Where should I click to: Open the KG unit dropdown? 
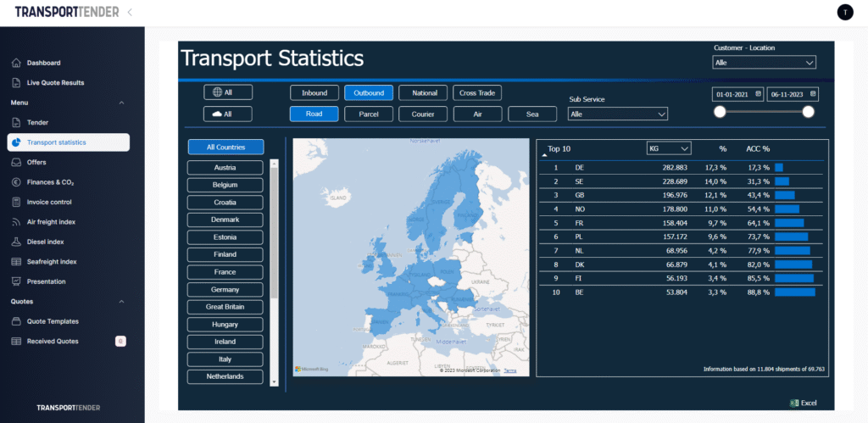668,148
